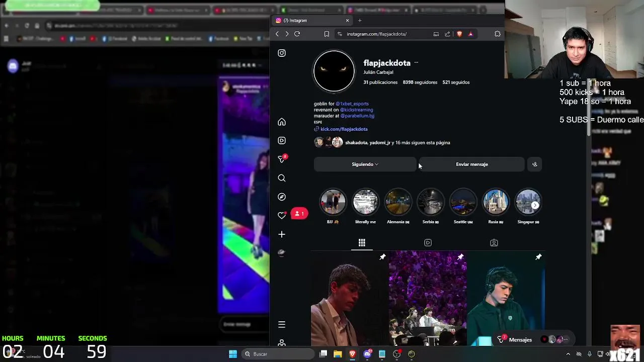Bookmark this page with the bookmark icon
The width and height of the screenshot is (644, 362).
327,34
